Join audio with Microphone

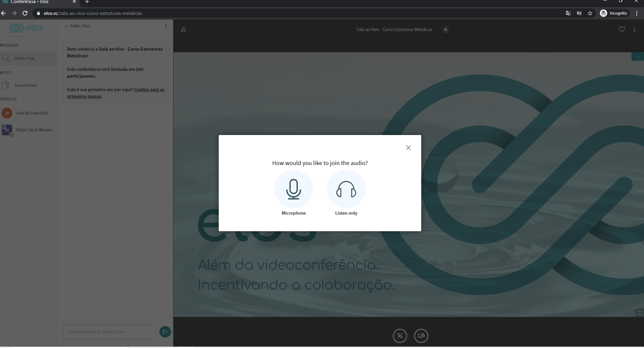pos(294,193)
